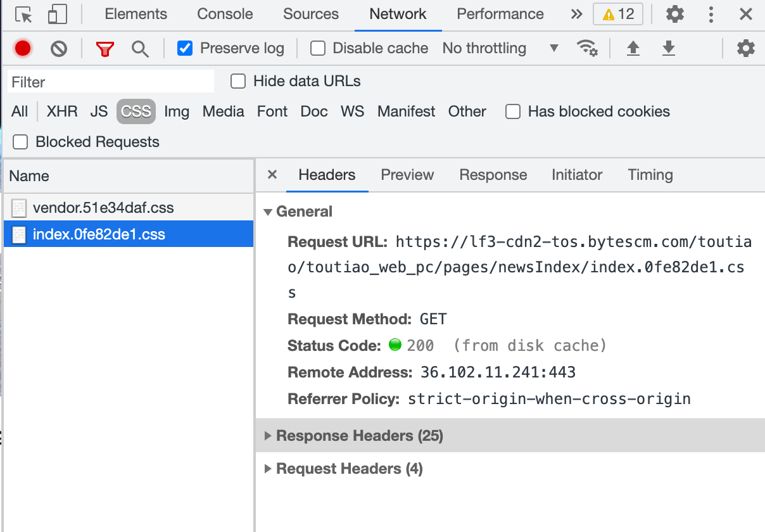
Task: Enable the Disable cache checkbox
Action: coord(318,48)
